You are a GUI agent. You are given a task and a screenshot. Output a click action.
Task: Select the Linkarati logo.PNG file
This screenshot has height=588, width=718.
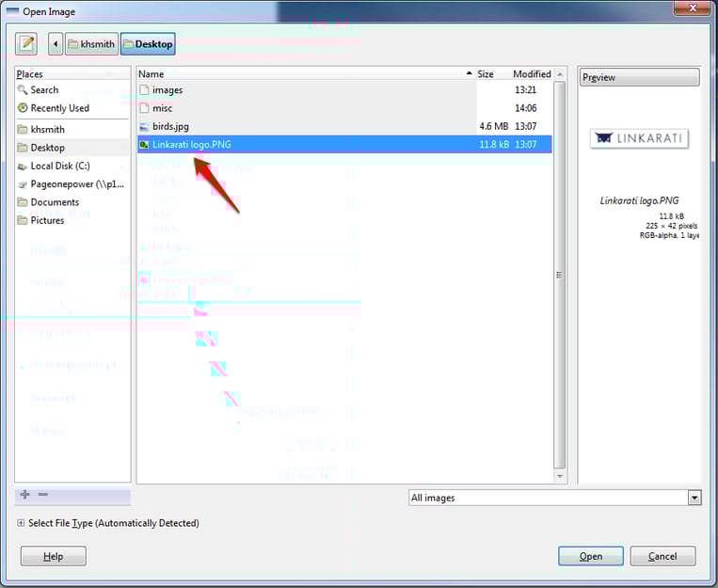pyautogui.click(x=344, y=144)
